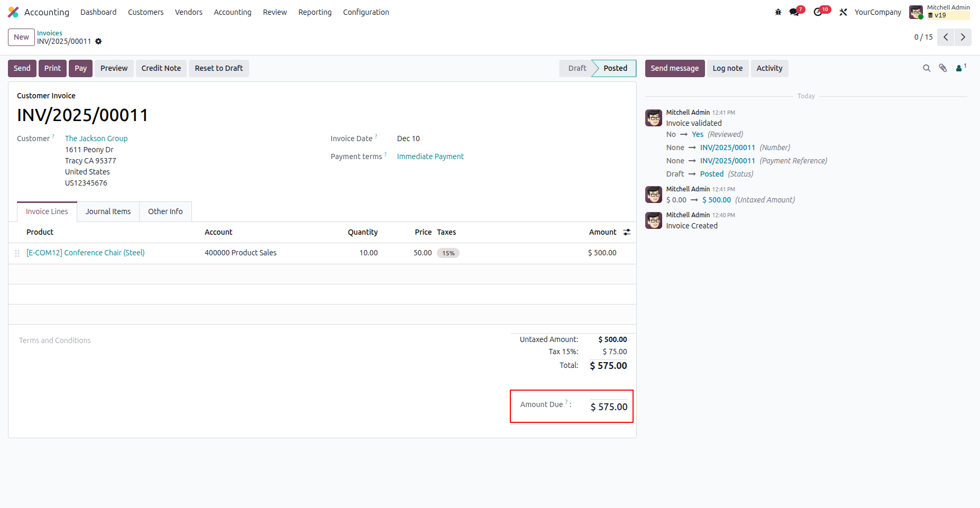Click the Customer field help tooltip

coord(53,136)
